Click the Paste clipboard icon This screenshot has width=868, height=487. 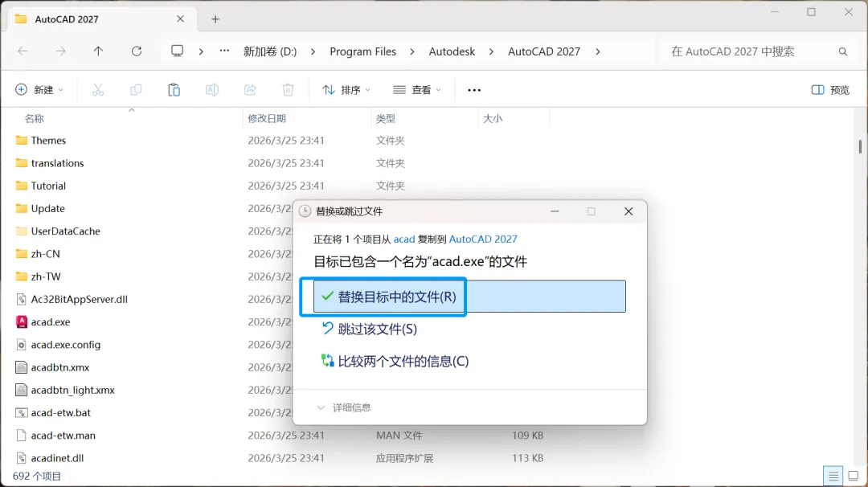pyautogui.click(x=174, y=90)
